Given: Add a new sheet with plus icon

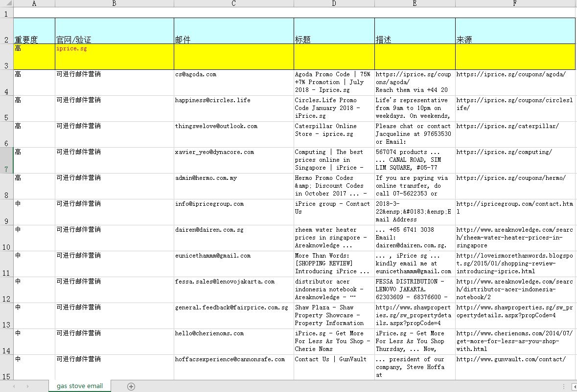Looking at the screenshot, I should 131,386.
